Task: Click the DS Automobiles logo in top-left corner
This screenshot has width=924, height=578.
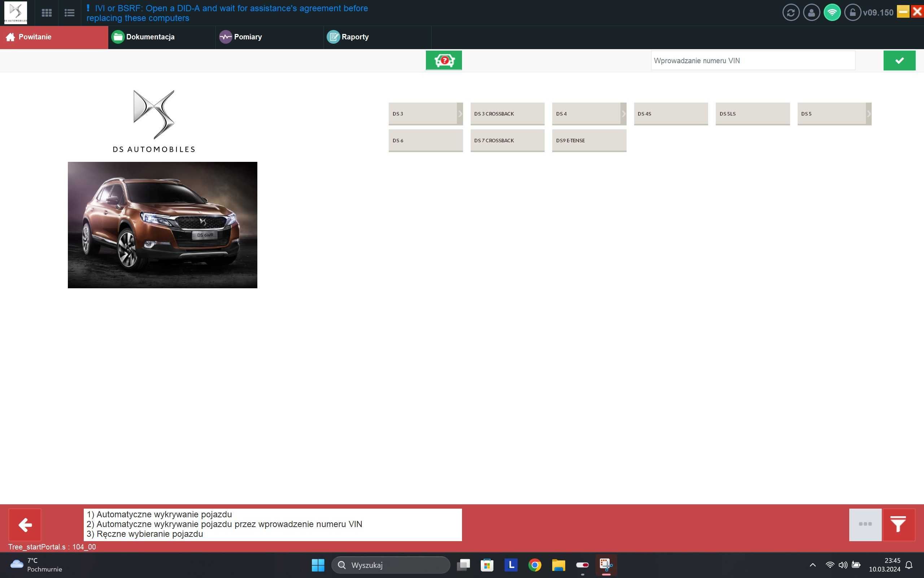Action: tap(16, 13)
